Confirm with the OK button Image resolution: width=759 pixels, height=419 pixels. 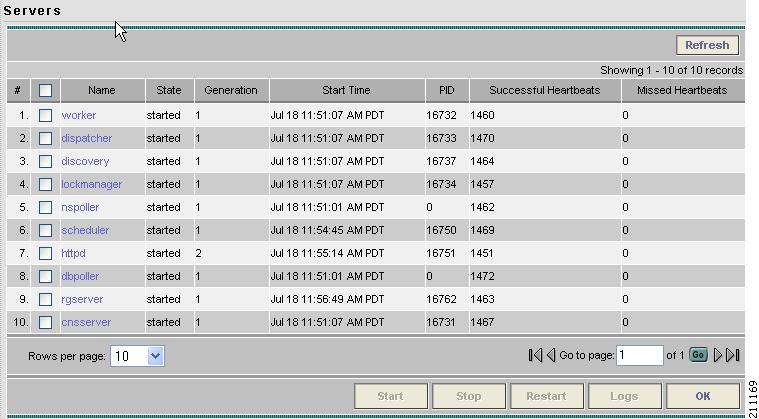[x=703, y=396]
